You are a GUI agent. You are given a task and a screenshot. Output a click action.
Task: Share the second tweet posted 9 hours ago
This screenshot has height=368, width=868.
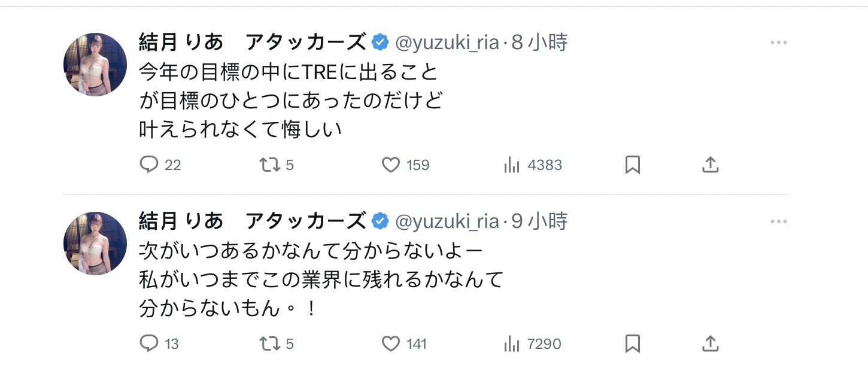point(710,343)
